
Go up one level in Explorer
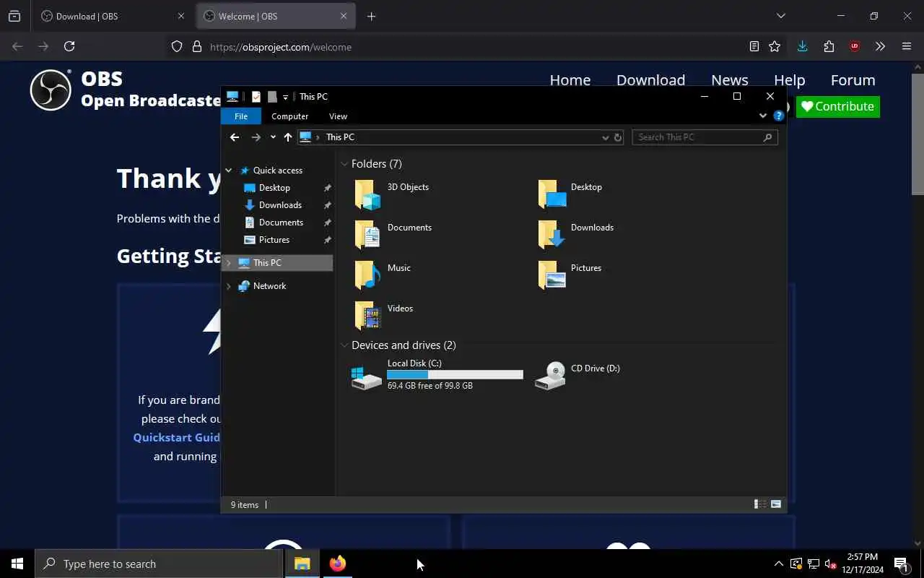(x=288, y=137)
